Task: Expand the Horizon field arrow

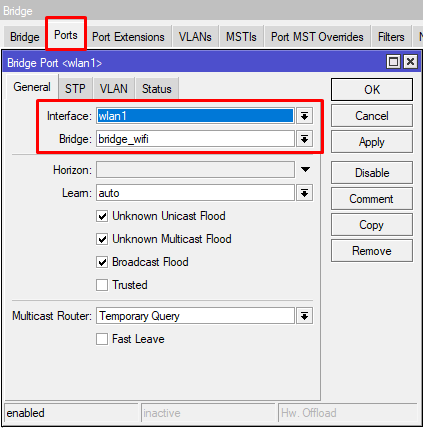Action: [305, 170]
